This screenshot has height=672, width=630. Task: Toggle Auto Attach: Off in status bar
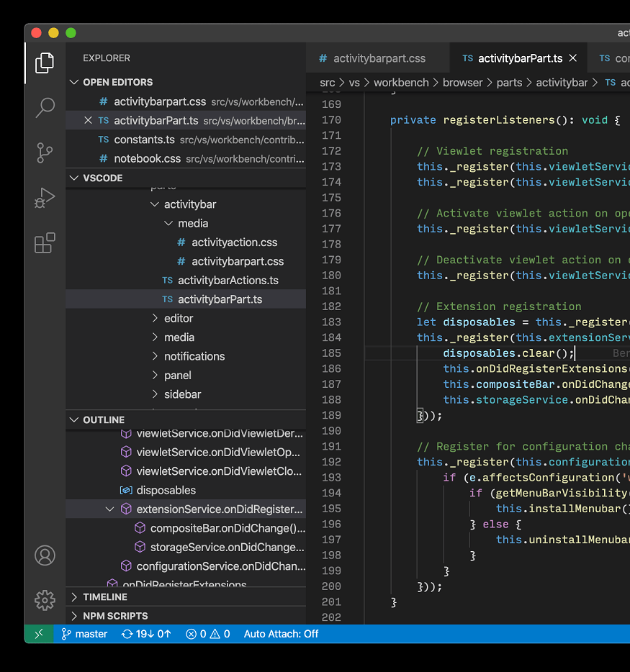pyautogui.click(x=281, y=634)
